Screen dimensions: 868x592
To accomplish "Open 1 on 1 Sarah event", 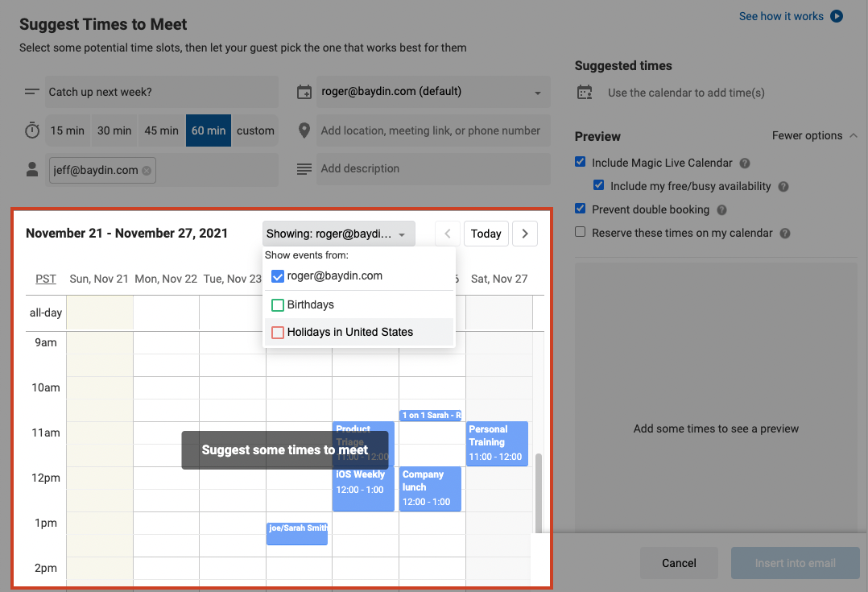I will [430, 416].
